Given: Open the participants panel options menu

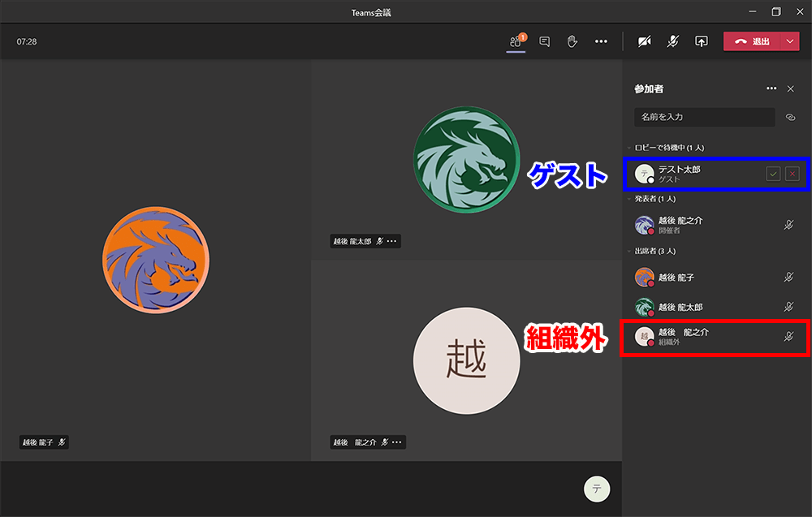Looking at the screenshot, I should pyautogui.click(x=771, y=88).
